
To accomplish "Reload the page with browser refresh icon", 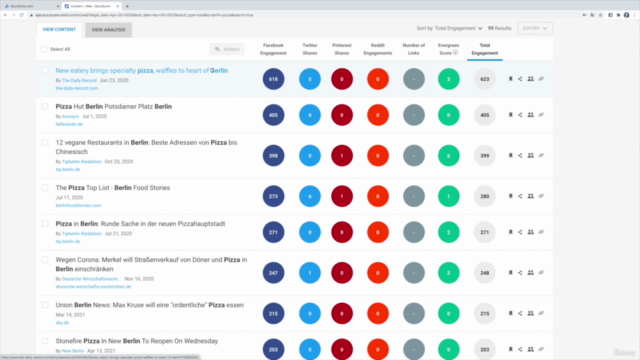I will point(22,15).
